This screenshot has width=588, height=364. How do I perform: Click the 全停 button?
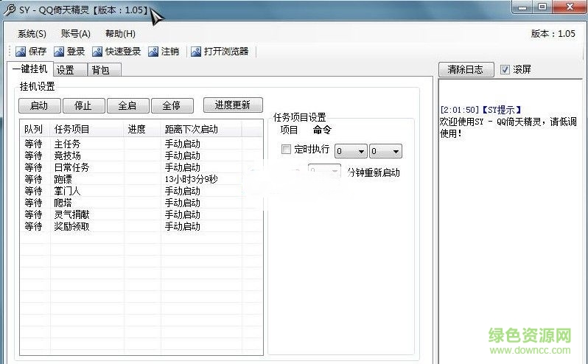point(172,105)
